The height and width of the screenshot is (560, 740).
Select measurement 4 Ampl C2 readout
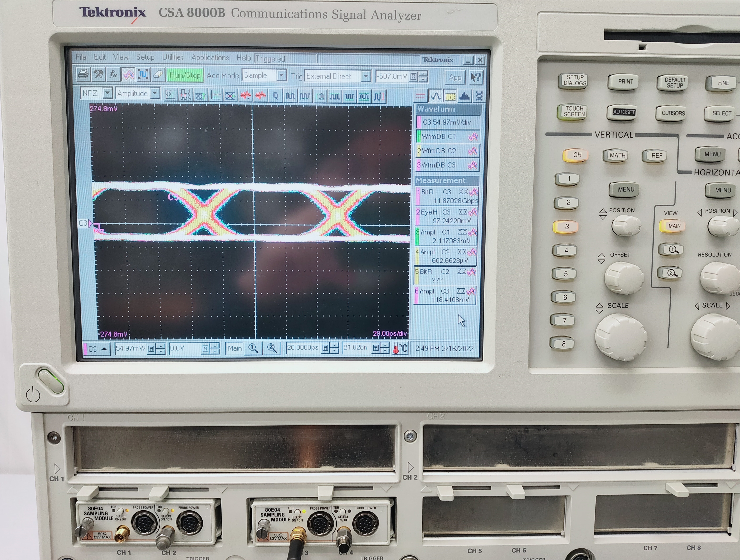[x=446, y=256]
